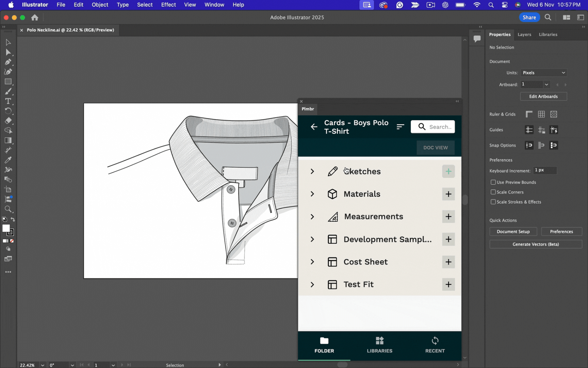Set color mode to None swatch

coord(12,241)
